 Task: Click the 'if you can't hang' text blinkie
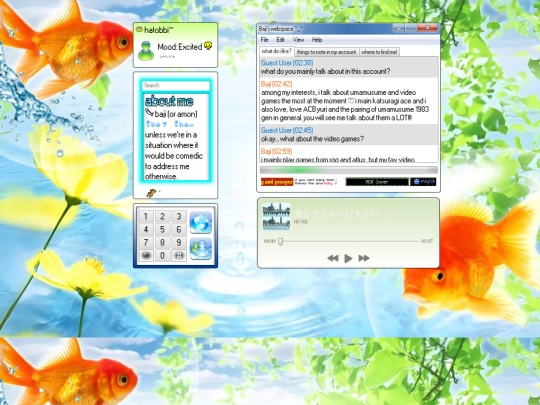point(315,182)
